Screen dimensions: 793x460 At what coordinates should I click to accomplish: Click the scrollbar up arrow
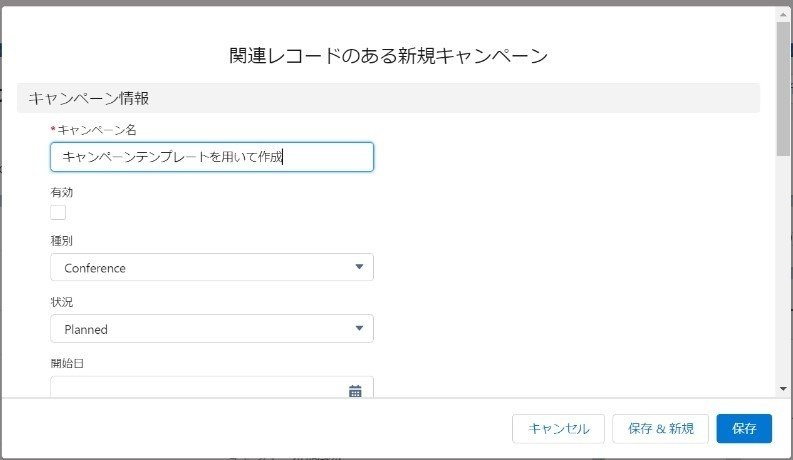(783, 15)
